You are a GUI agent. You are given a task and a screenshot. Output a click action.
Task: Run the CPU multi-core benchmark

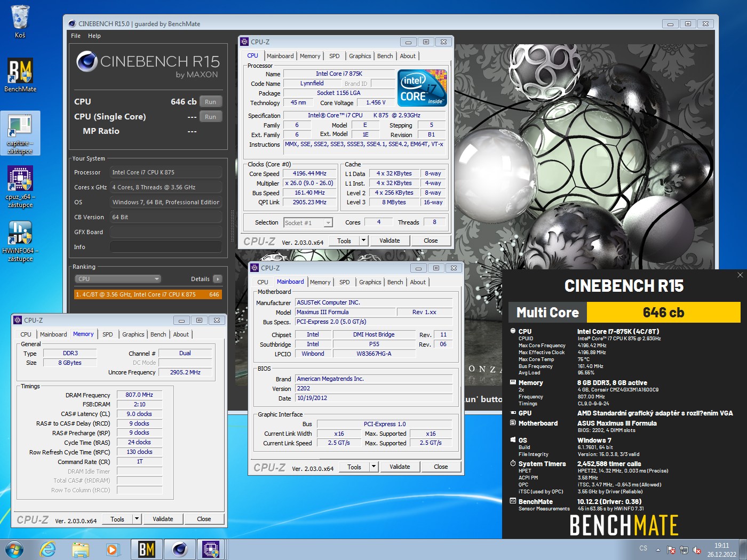[211, 102]
